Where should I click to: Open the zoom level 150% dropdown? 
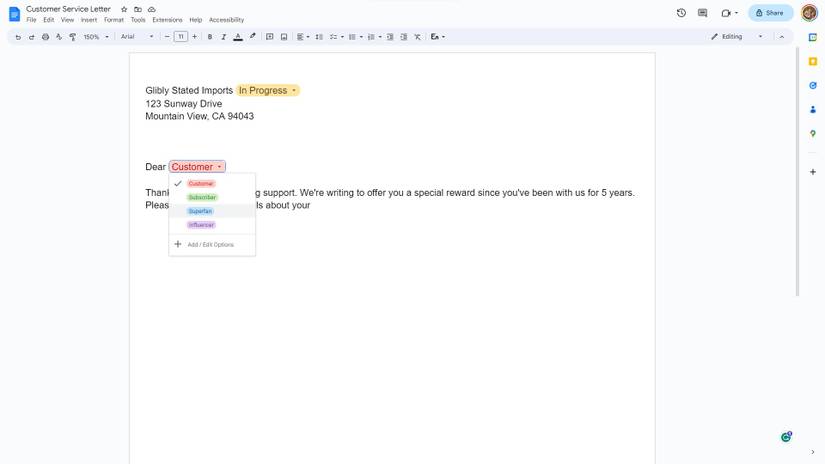tap(95, 37)
